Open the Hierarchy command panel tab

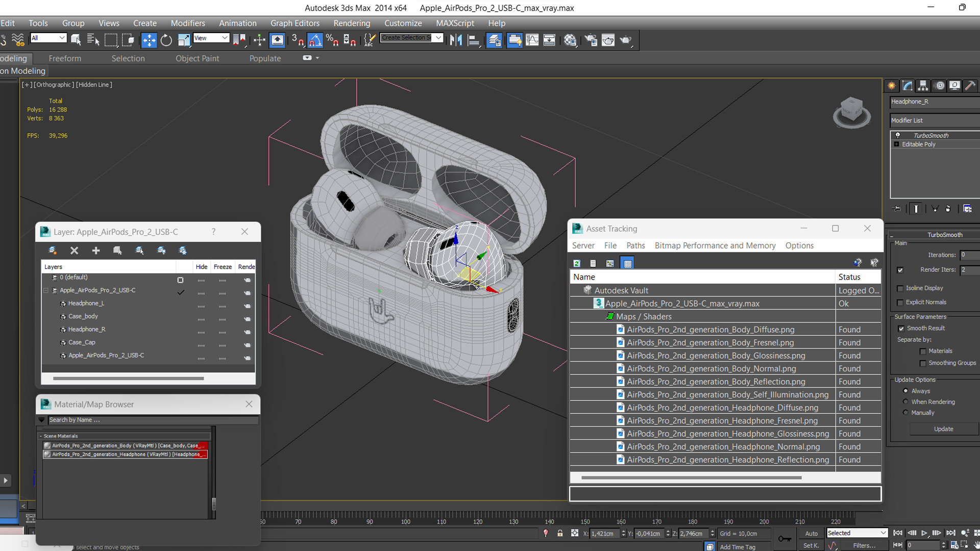pyautogui.click(x=923, y=86)
